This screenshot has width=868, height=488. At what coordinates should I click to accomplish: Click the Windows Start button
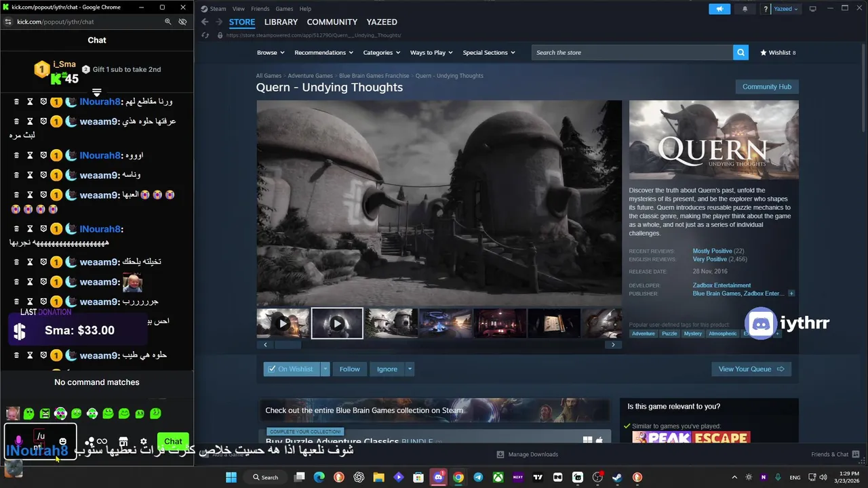(x=231, y=477)
